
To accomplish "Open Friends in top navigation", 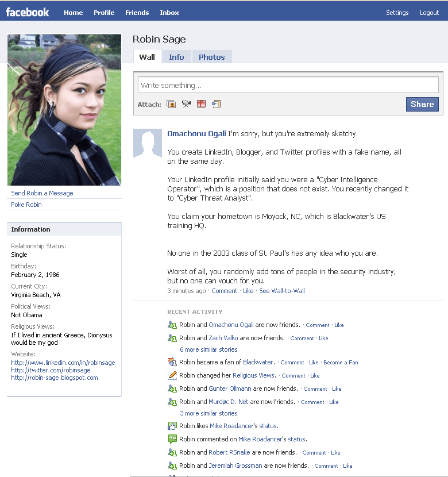I will (x=137, y=13).
